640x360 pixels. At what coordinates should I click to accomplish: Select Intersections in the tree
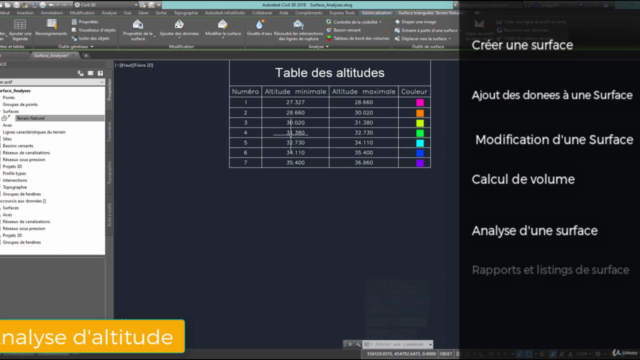(x=15, y=180)
